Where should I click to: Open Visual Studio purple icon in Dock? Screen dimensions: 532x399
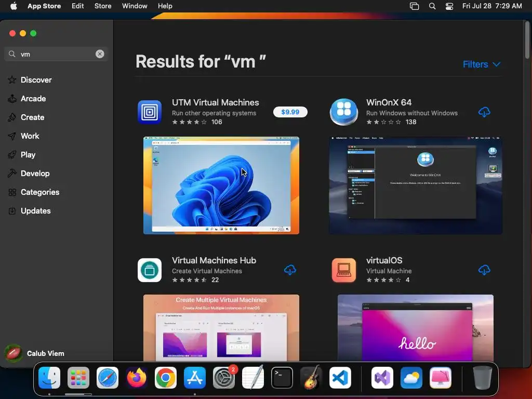[382, 378]
